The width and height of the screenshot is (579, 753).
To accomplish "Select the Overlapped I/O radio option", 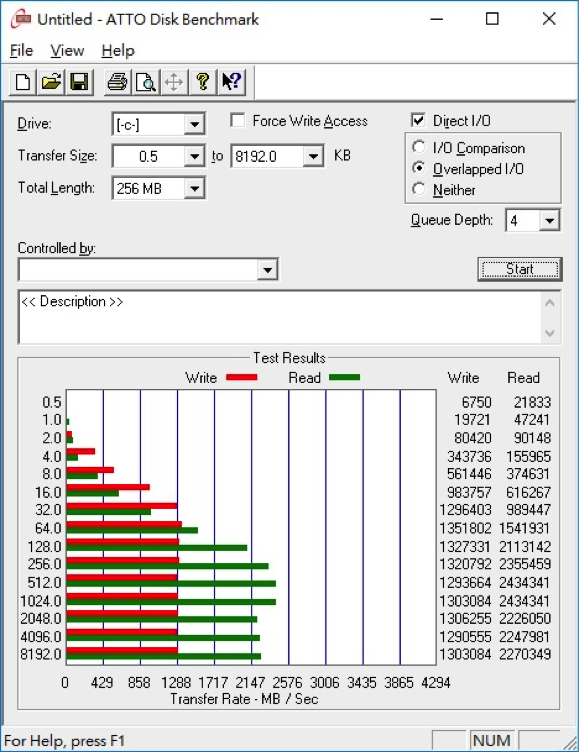I will pos(419,168).
